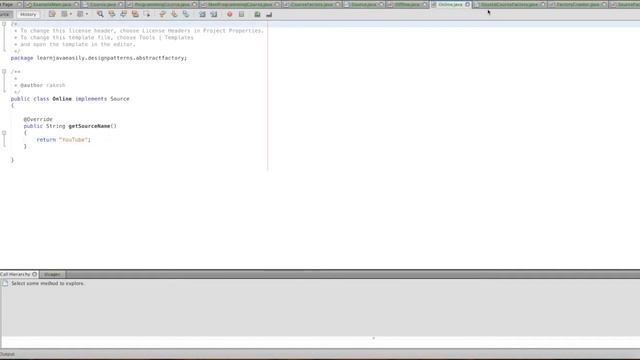This screenshot has height=360, width=640.
Task: Switch to the SourceCourseFactory.java tab
Action: pos(509,4)
